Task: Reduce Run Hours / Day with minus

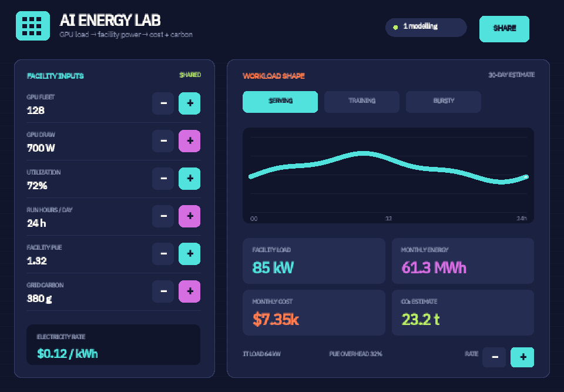Action: click(x=163, y=216)
